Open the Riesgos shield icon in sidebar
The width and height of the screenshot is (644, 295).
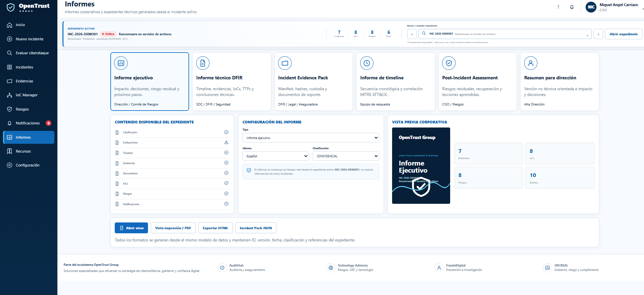coord(10,109)
